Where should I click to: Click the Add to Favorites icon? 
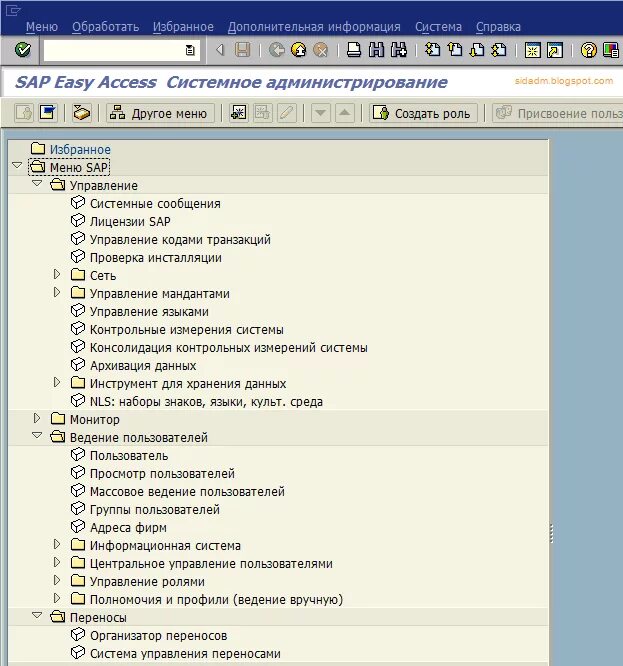[x=239, y=113]
